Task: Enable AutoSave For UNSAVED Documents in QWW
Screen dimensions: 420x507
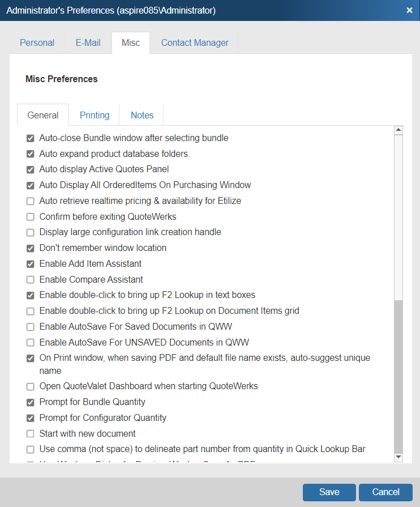Action: [x=31, y=342]
